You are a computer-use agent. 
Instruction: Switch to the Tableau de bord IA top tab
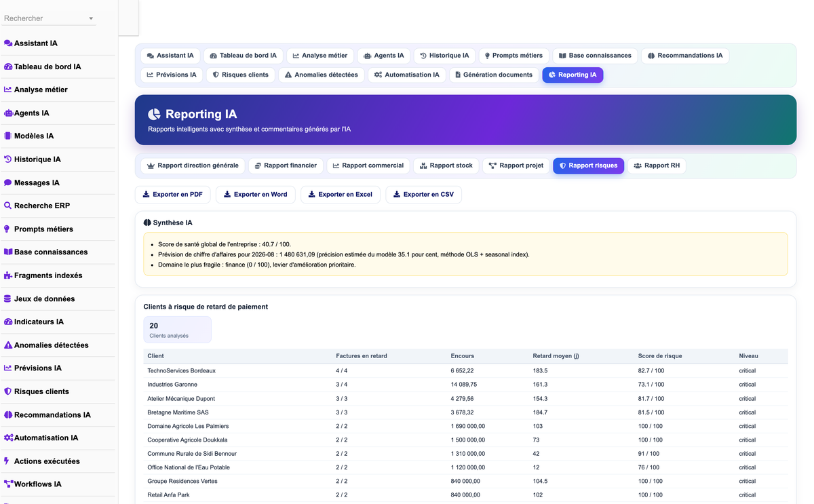pos(244,56)
